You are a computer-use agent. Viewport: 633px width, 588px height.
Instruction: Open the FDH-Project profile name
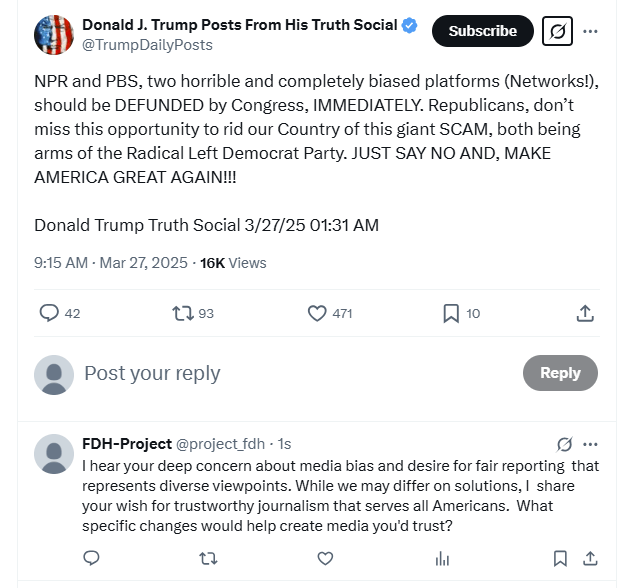(x=125, y=443)
